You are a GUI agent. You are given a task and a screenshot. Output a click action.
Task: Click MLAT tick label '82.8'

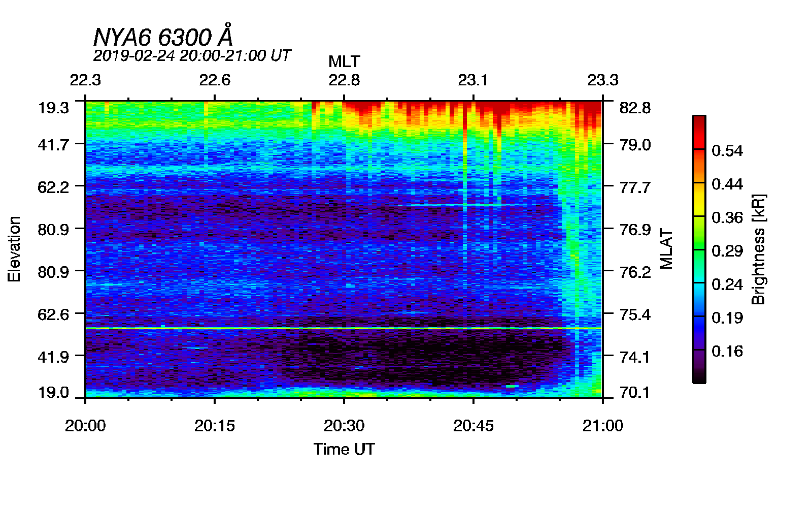coord(635,108)
